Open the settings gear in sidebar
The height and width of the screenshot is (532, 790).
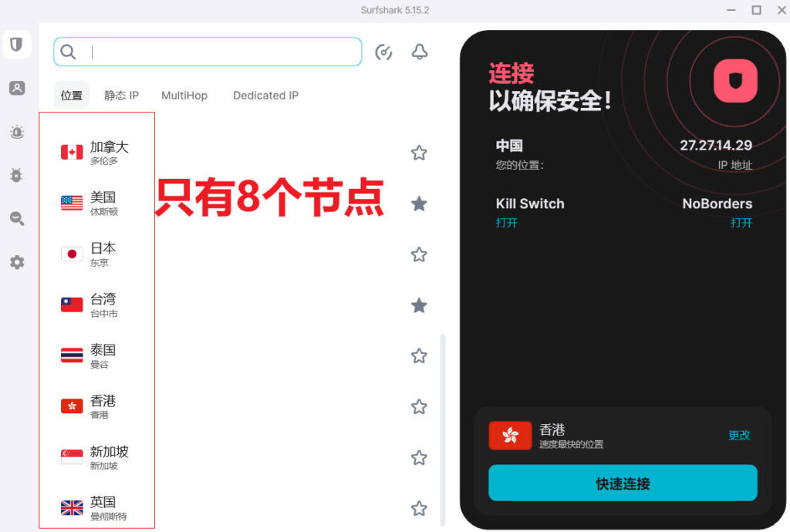point(16,262)
